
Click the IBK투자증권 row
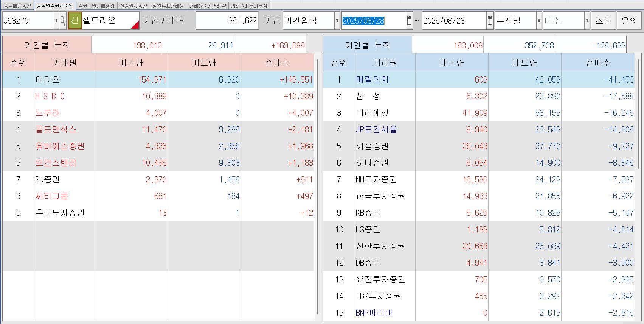point(479,296)
